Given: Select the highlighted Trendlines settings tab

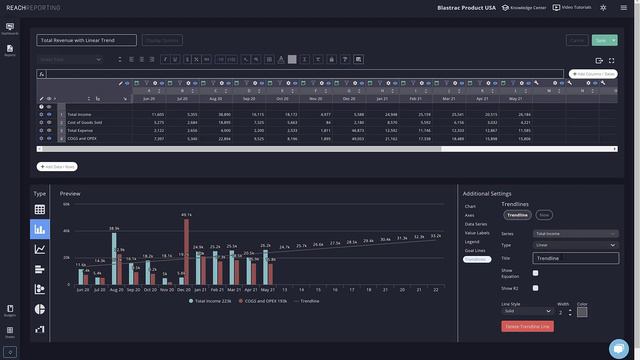Looking at the screenshot, I should (x=477, y=259).
